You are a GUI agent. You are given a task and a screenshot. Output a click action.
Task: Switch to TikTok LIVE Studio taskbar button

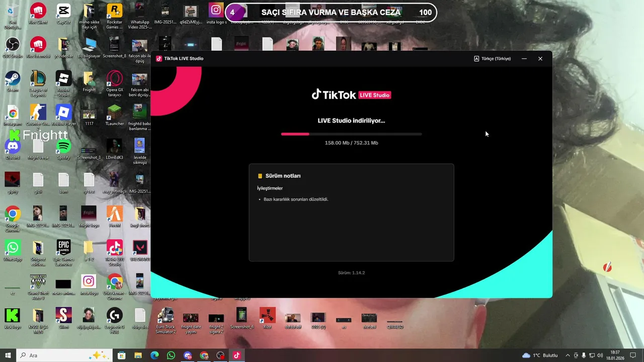[x=236, y=355]
